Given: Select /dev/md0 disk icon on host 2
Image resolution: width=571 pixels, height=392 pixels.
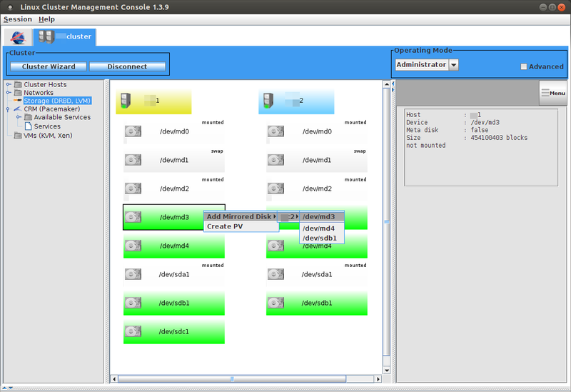Looking at the screenshot, I should coord(276,131).
